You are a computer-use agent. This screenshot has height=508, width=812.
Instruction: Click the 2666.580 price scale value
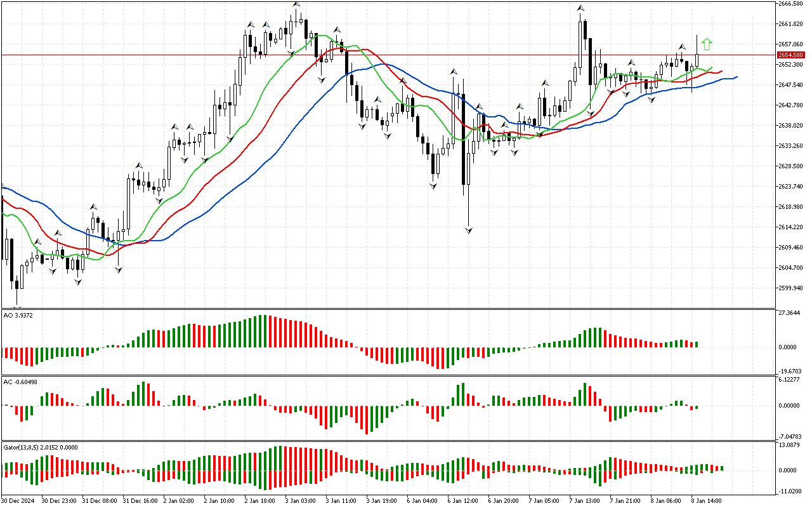click(790, 4)
